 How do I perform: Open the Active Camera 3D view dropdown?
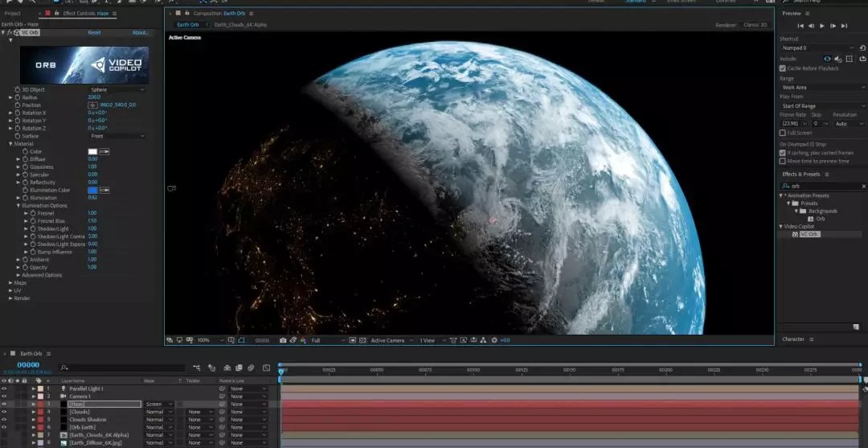(x=392, y=340)
